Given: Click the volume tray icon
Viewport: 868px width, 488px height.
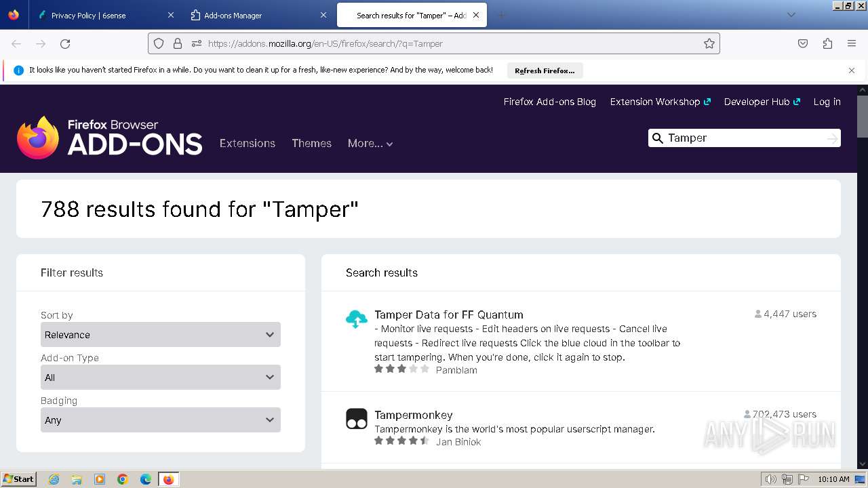Looking at the screenshot, I should point(770,479).
